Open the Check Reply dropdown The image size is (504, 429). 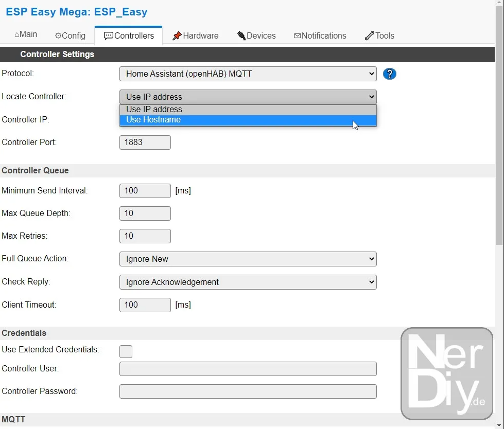248,282
